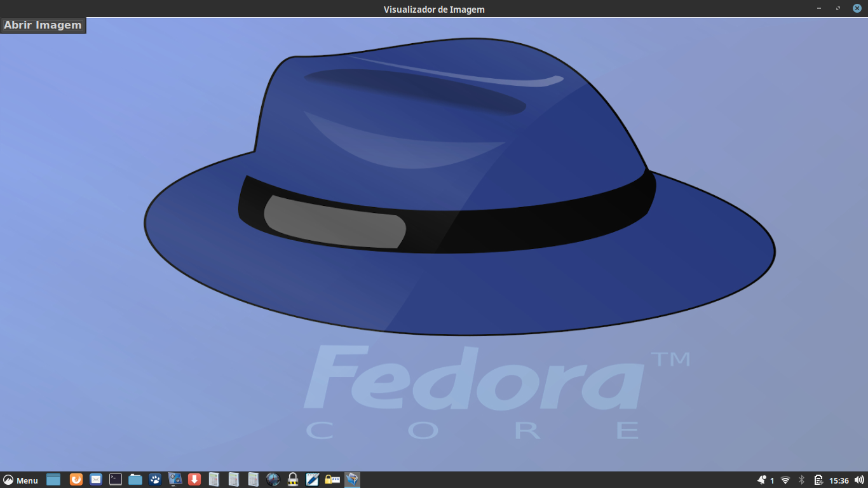Screen dimensions: 868x488
Task: Open the clock showing 15:36
Action: pyautogui.click(x=839, y=481)
